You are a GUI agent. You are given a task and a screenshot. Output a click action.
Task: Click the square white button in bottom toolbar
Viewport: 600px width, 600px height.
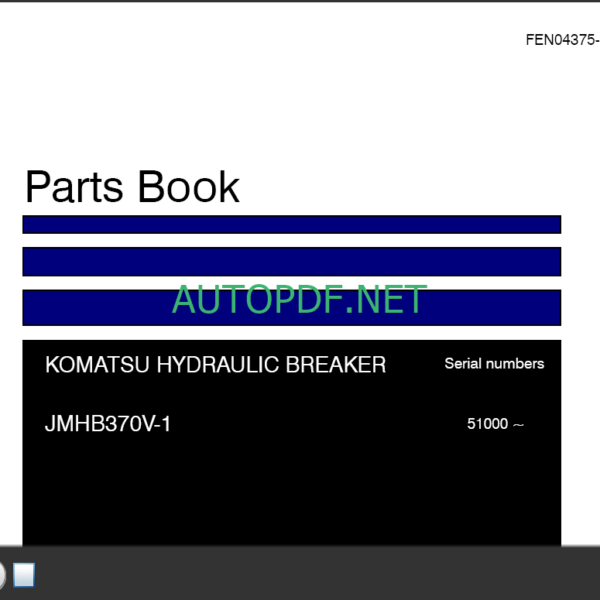[x=24, y=575]
